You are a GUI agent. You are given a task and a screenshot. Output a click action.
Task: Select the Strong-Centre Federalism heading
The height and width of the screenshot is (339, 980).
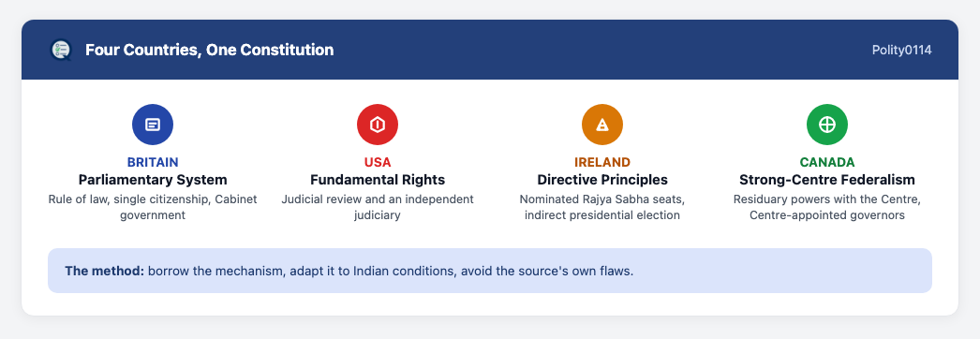[x=827, y=181]
